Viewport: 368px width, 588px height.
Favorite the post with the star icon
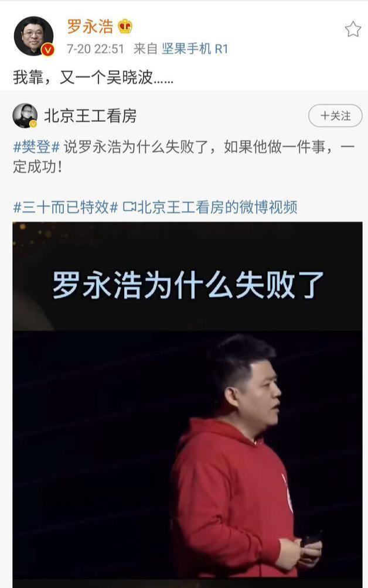click(353, 29)
